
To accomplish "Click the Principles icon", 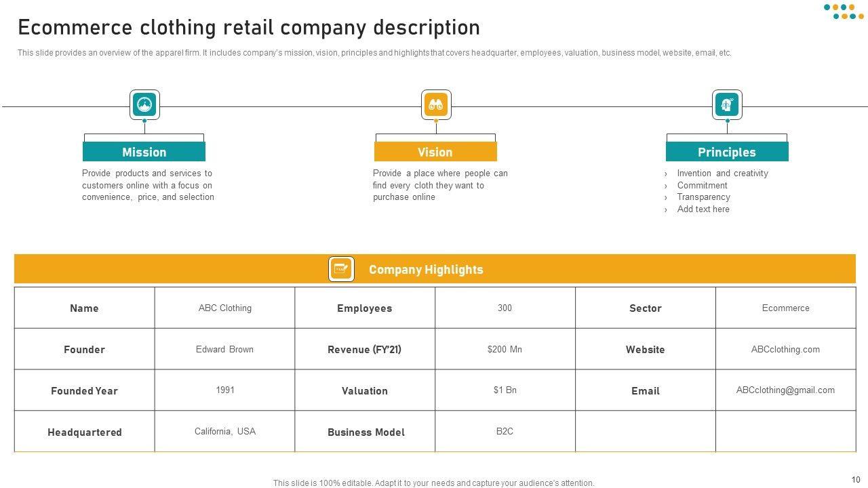I will point(727,105).
